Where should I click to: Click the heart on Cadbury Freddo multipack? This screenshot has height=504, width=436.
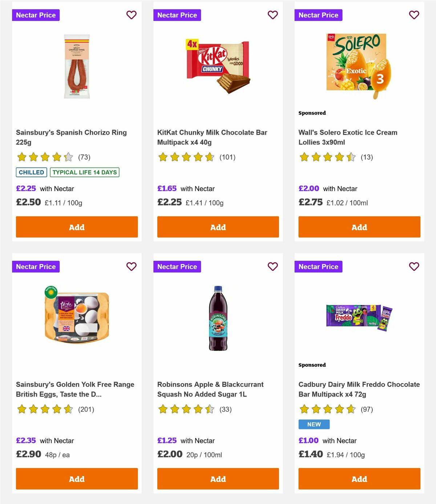pyautogui.click(x=414, y=266)
